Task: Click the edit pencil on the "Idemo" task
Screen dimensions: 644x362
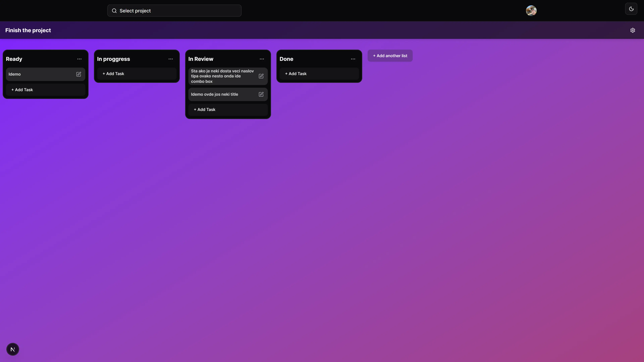Action: coord(78,74)
